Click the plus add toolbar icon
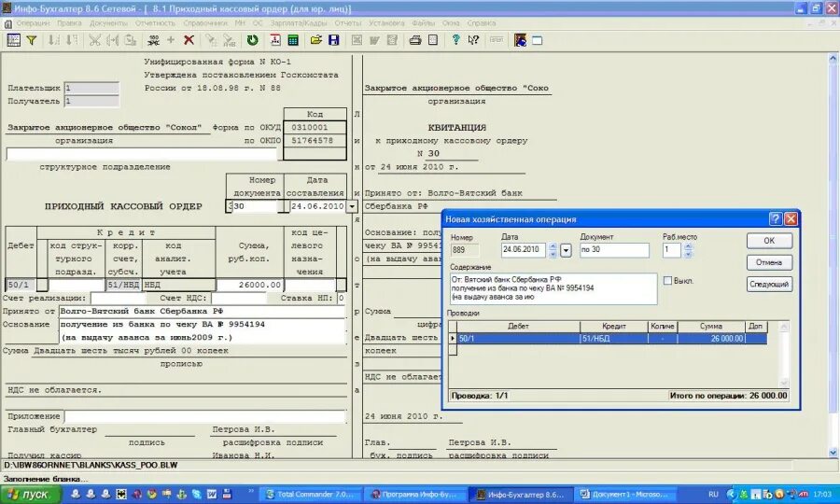The height and width of the screenshot is (504, 840). point(171,40)
